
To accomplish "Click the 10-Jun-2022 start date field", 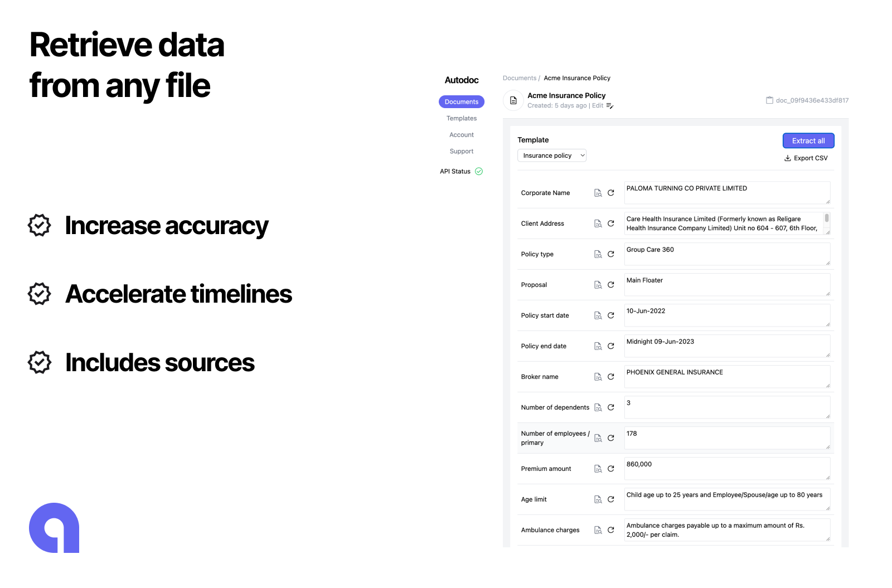I will coord(727,315).
